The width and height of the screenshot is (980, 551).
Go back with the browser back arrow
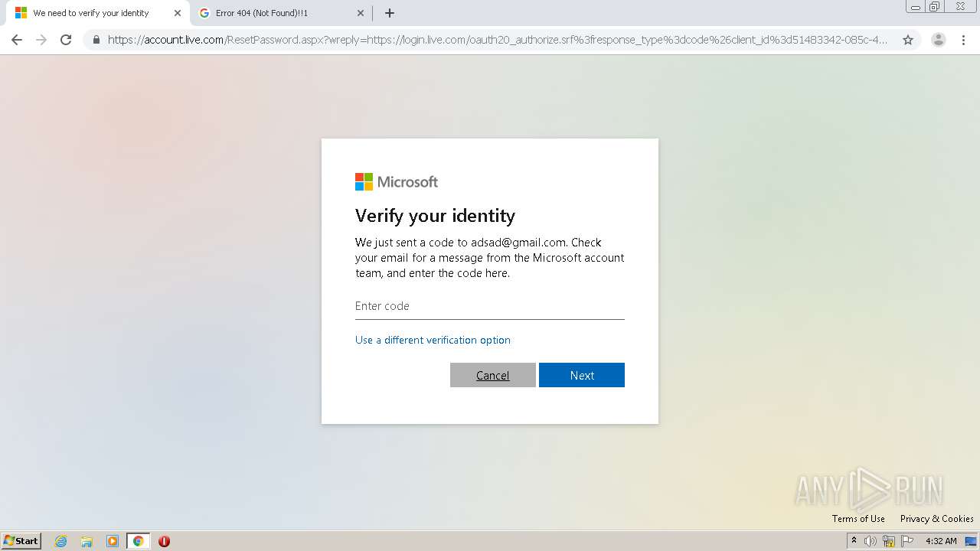click(x=17, y=40)
